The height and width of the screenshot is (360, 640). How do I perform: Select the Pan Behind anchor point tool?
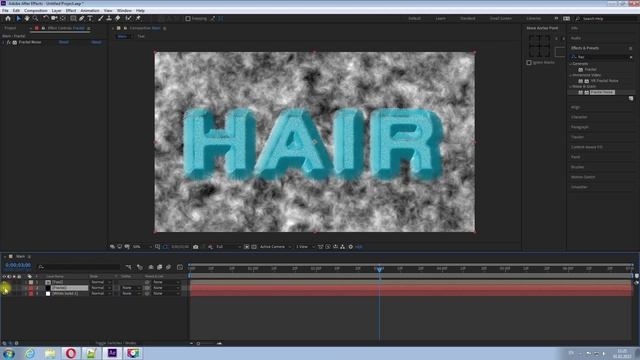(62, 18)
